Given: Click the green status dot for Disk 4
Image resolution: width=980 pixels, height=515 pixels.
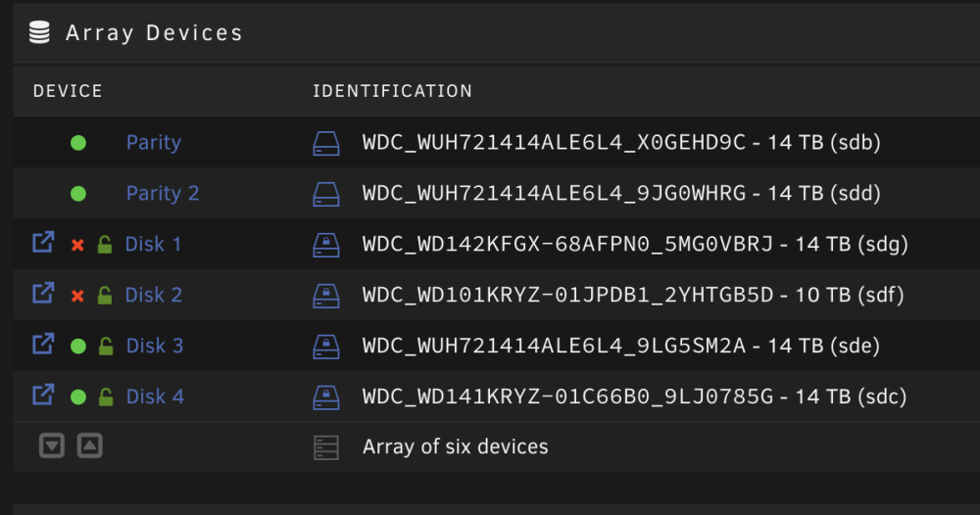Looking at the screenshot, I should pos(78,397).
